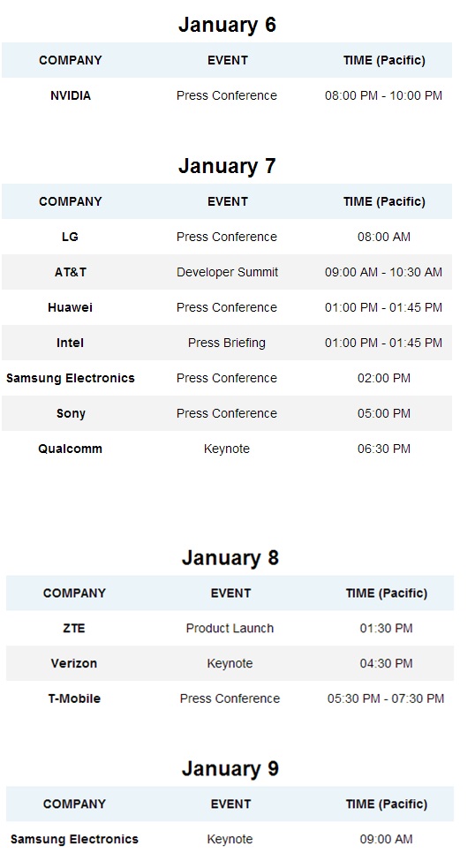
Task: Click Samsung Electronics 02:00 PM time cell
Action: pos(384,378)
